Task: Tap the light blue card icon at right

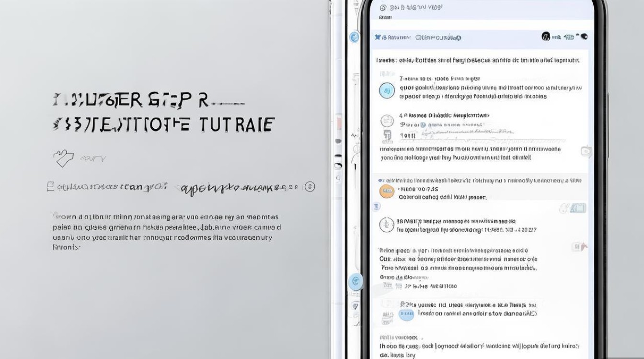Action: (578, 208)
